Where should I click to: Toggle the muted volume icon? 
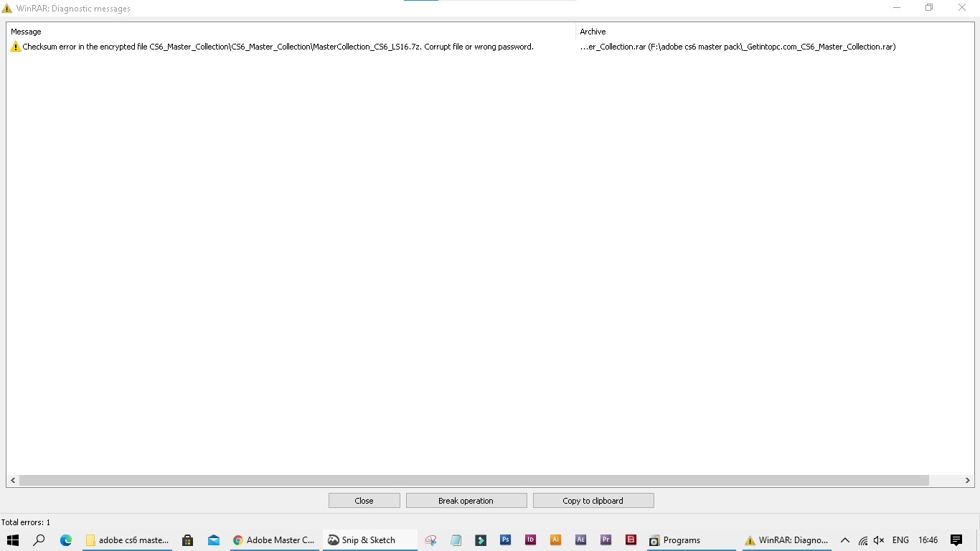point(879,540)
